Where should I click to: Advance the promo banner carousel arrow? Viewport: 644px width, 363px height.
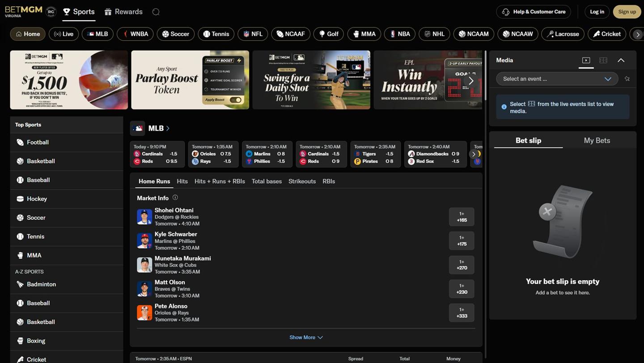coord(470,80)
